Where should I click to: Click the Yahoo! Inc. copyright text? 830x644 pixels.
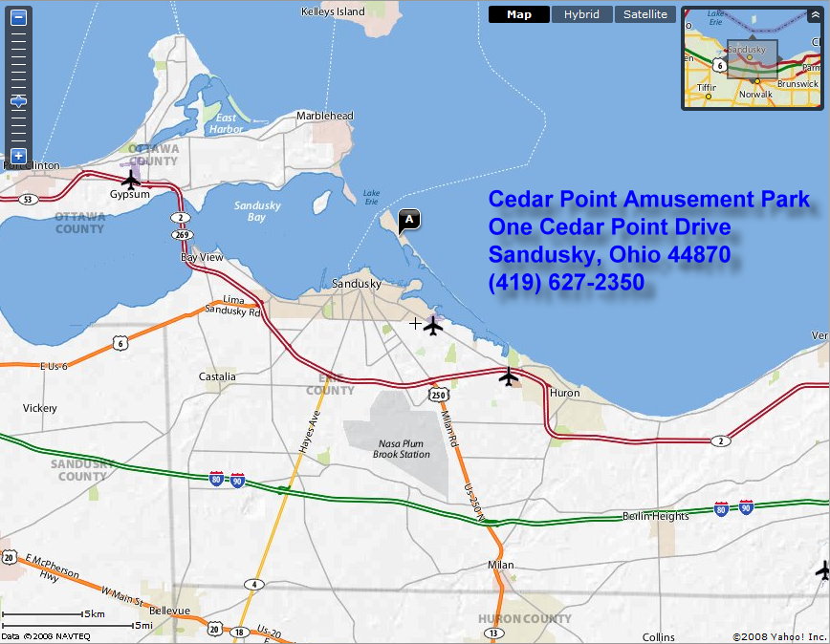pyautogui.click(x=776, y=636)
